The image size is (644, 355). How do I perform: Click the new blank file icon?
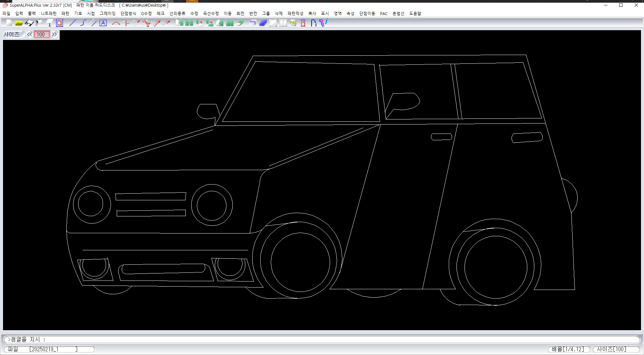pos(9,23)
